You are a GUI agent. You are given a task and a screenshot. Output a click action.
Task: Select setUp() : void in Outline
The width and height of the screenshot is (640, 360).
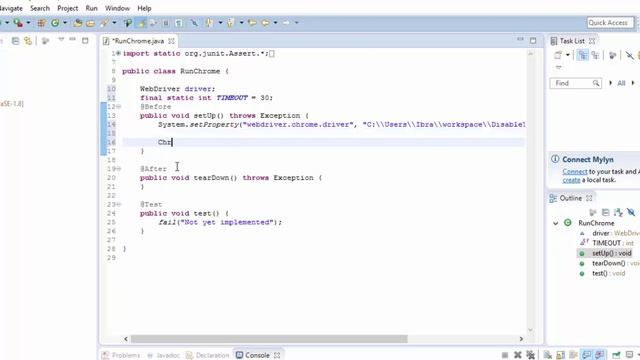606,253
